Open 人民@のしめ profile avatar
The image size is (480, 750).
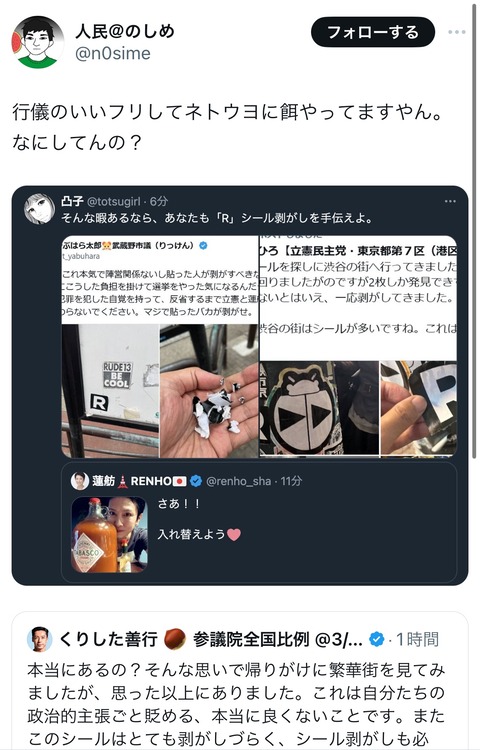click(x=38, y=42)
